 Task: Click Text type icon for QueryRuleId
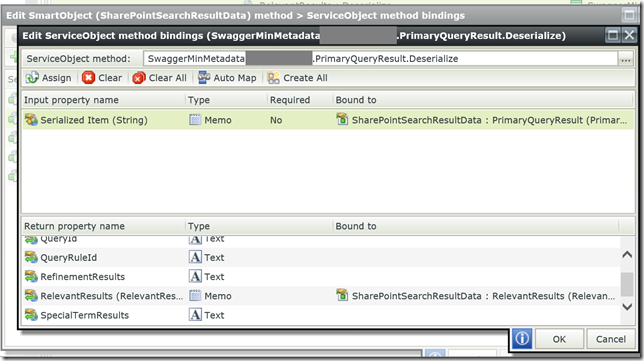coord(195,257)
